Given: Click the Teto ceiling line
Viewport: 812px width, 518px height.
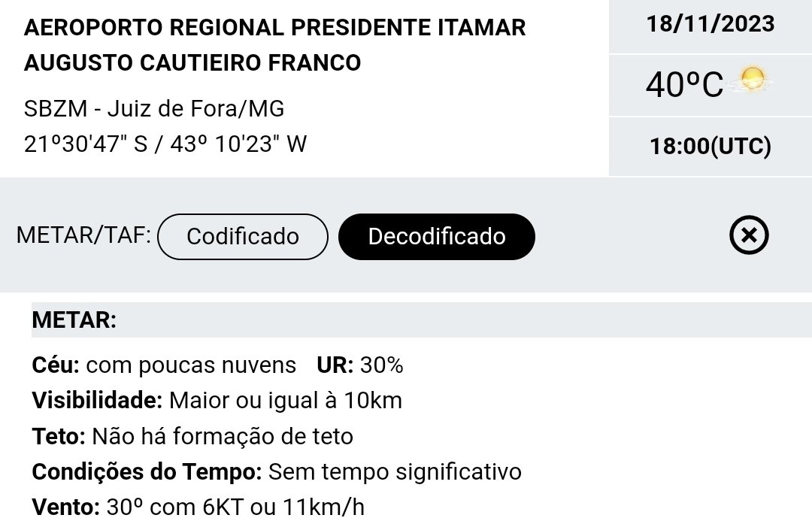Looking at the screenshot, I should pos(192,436).
